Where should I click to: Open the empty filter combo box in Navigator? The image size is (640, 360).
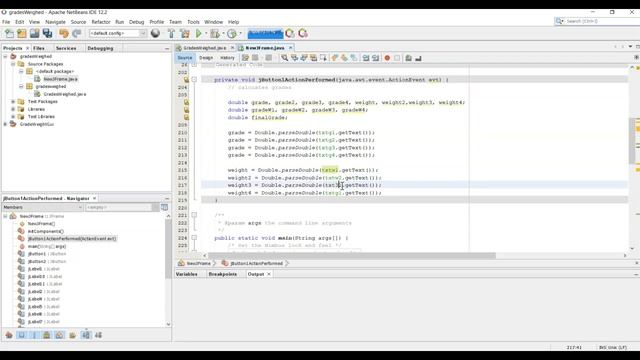(122, 207)
